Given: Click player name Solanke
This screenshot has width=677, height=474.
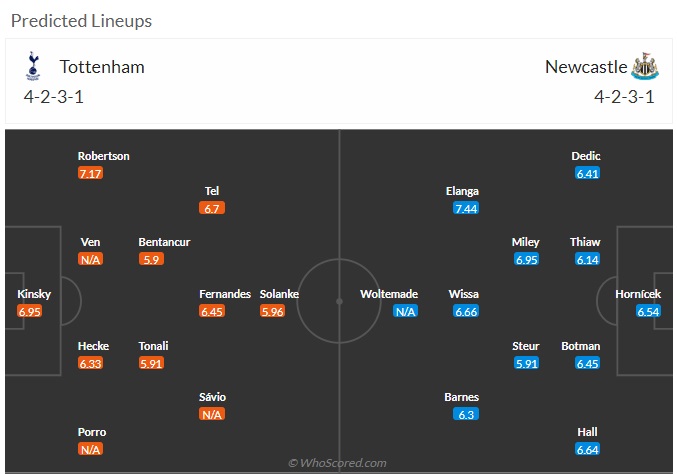Looking at the screenshot, I should click(279, 294).
